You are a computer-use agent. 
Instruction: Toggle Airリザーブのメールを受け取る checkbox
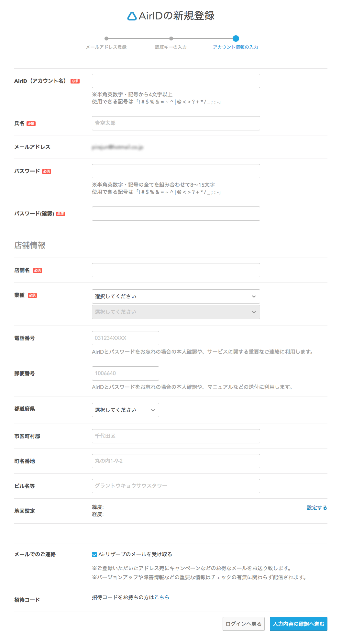(94, 555)
